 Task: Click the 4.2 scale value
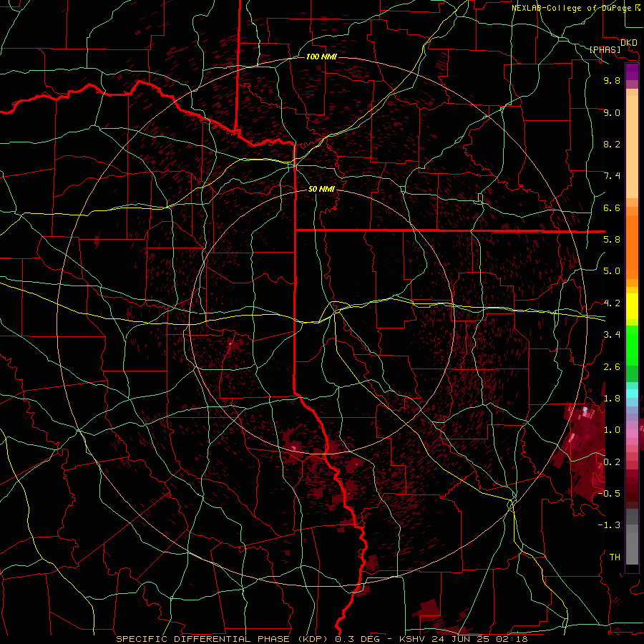pyautogui.click(x=612, y=303)
